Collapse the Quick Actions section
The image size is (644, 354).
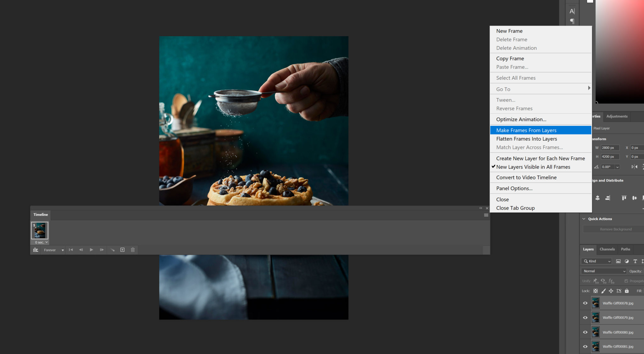tap(584, 219)
